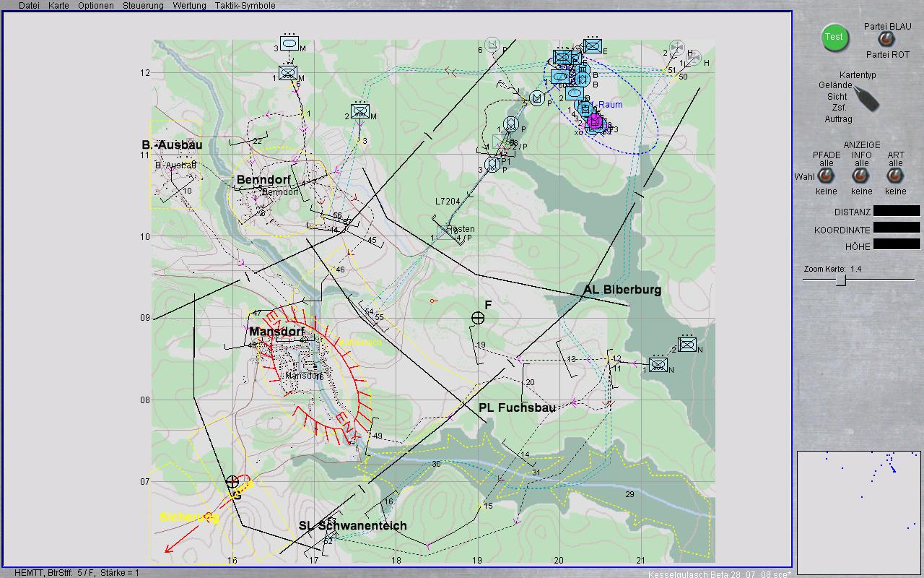The width and height of the screenshot is (924, 578).
Task: Select mechanized infantry unit 1 M
Action: (x=289, y=73)
